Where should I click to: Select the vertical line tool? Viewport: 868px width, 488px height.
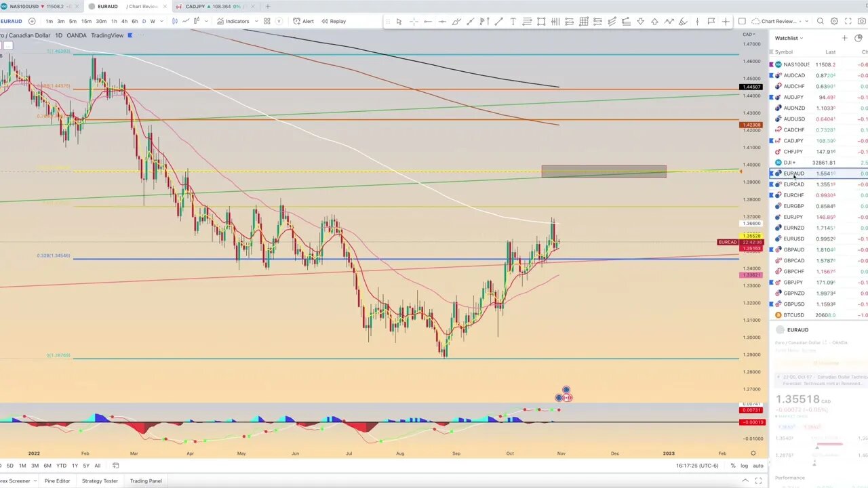pos(697,22)
